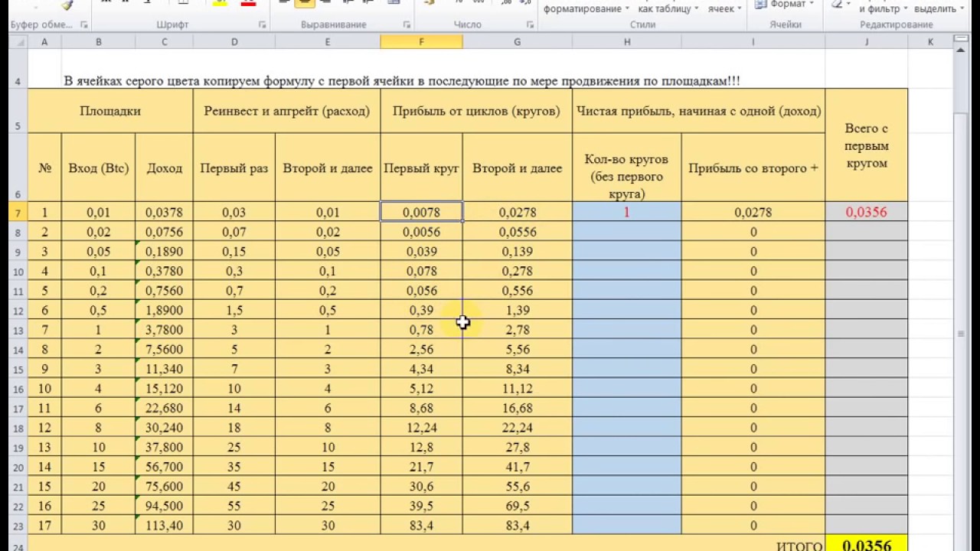Select the active cell with 0,0078
Viewport: 980px width, 551px height.
[x=421, y=212]
